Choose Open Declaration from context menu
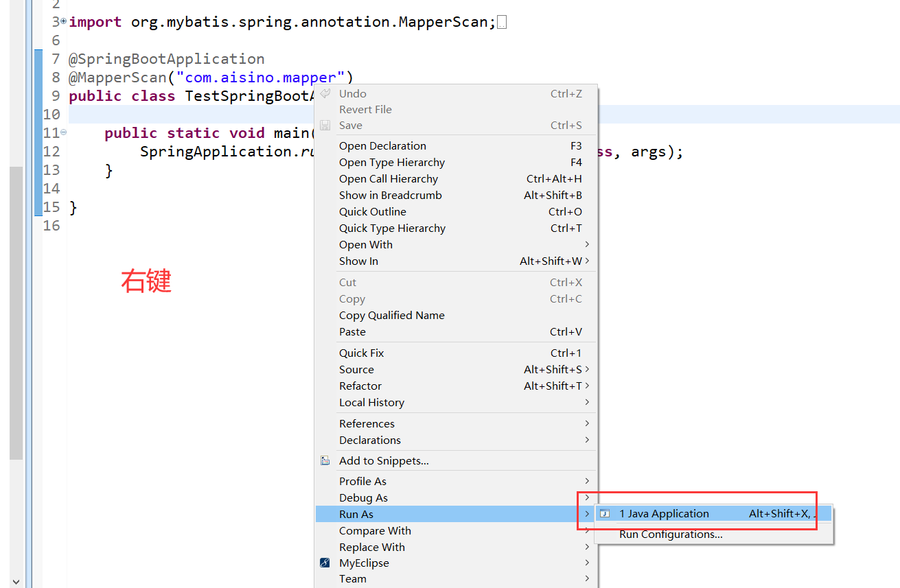Screen dimensions: 900x588 click(x=457, y=145)
